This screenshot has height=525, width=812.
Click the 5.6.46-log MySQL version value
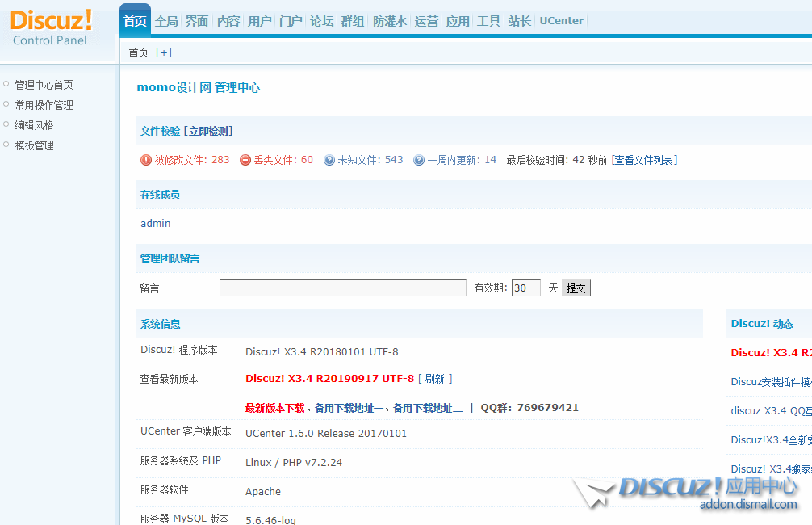pyautogui.click(x=271, y=520)
